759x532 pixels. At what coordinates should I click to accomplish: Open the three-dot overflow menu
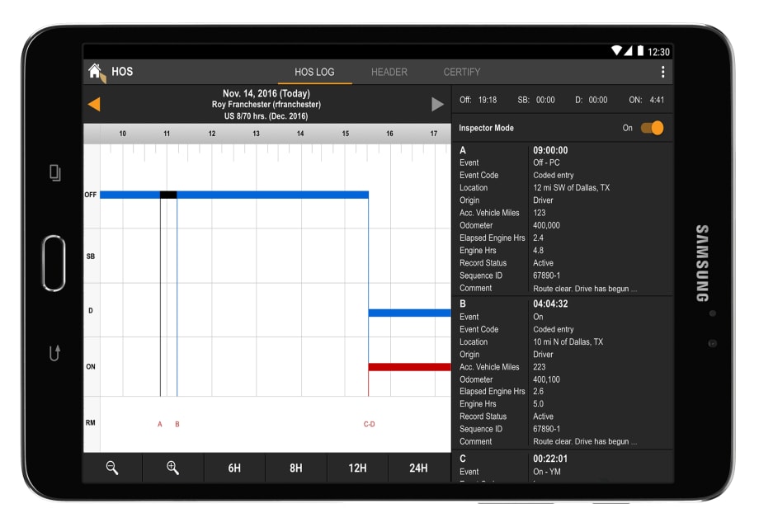coord(662,72)
